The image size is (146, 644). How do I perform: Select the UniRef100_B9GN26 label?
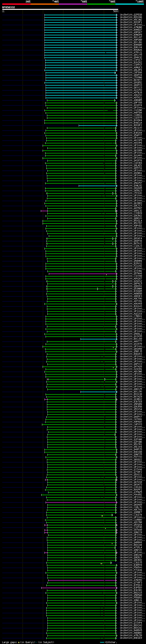coord(131,50)
